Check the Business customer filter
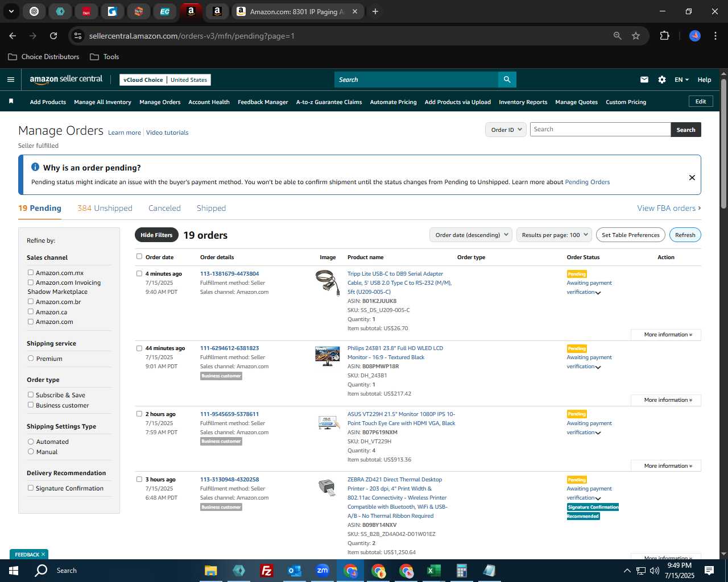 click(31, 405)
